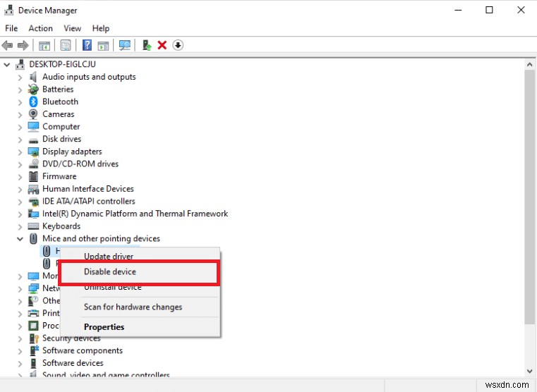
Task: Collapse the DESKTOP-EIGLCJU root node
Action: (7, 64)
